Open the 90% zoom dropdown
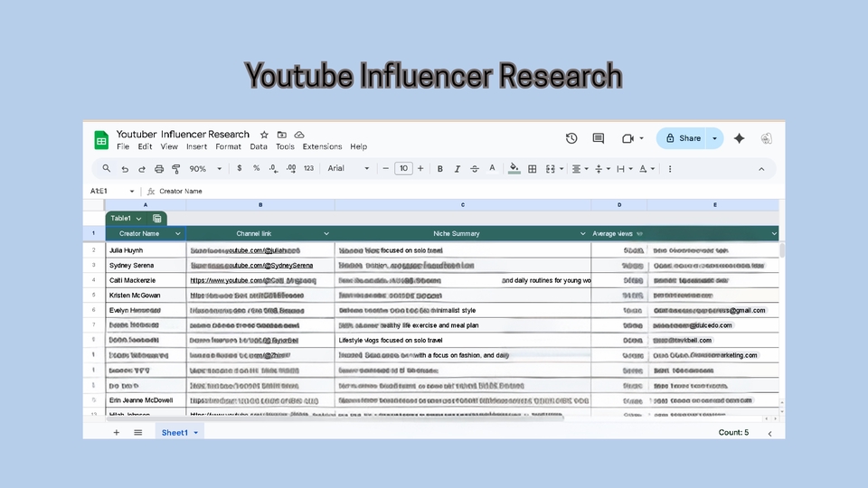 coord(203,169)
